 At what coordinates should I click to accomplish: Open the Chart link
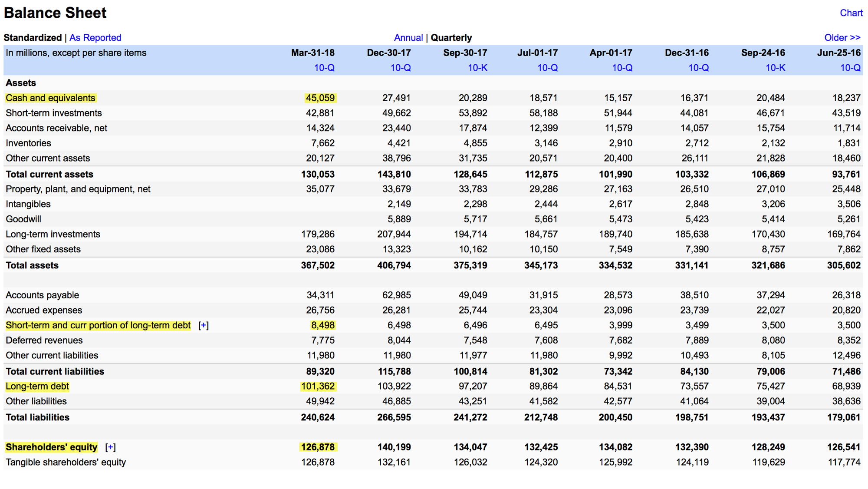pos(851,13)
